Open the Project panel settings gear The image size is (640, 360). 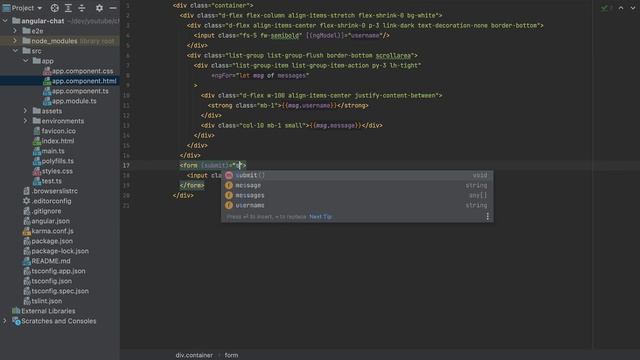pos(99,8)
